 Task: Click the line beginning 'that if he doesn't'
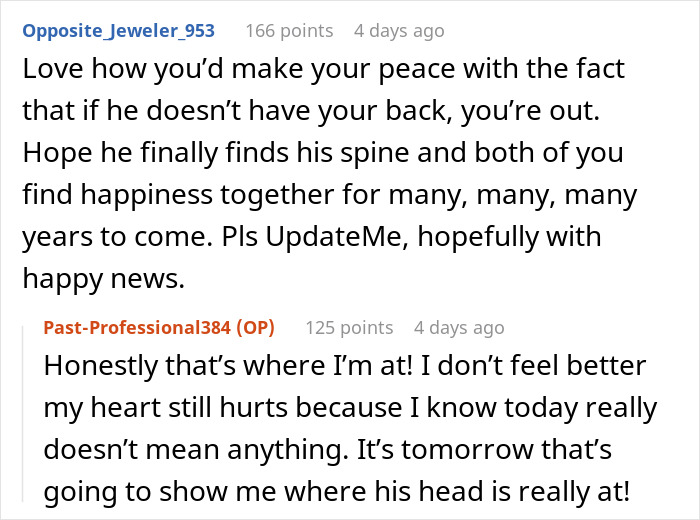311,111
